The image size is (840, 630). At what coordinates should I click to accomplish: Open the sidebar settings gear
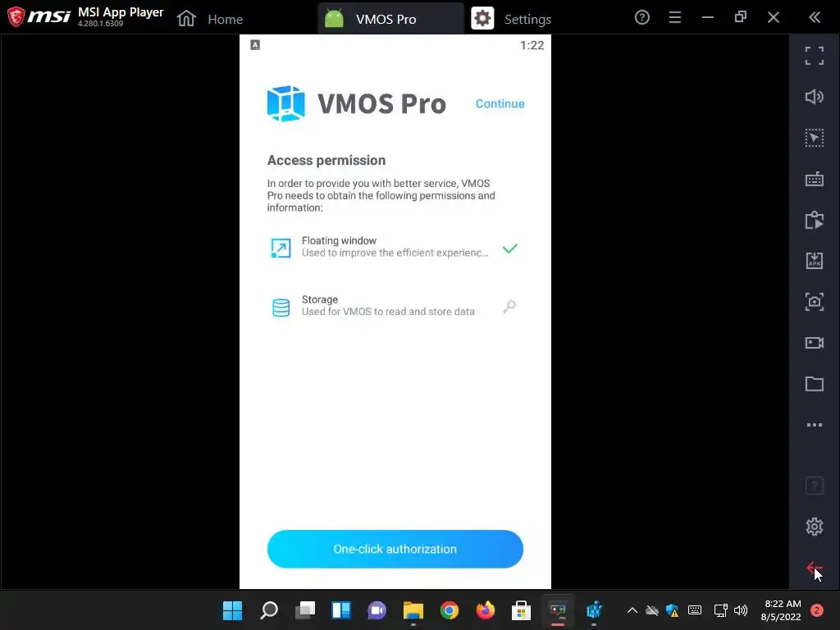click(x=815, y=527)
